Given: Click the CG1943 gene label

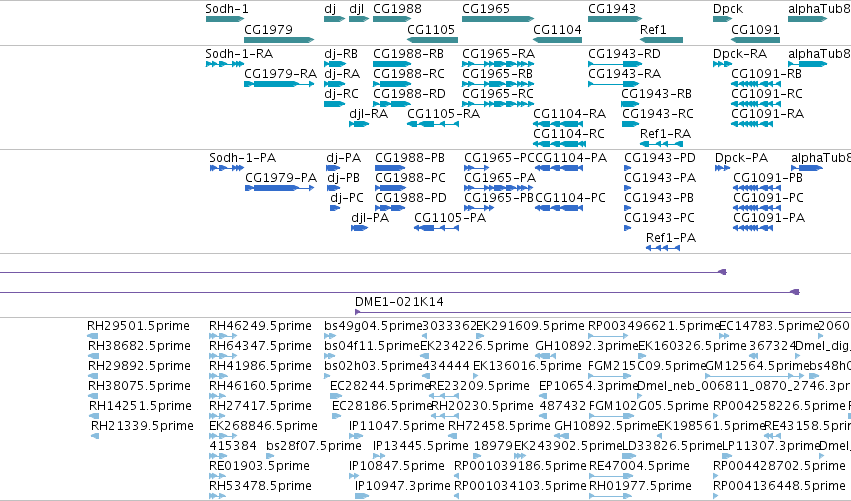Looking at the screenshot, I should [x=612, y=9].
